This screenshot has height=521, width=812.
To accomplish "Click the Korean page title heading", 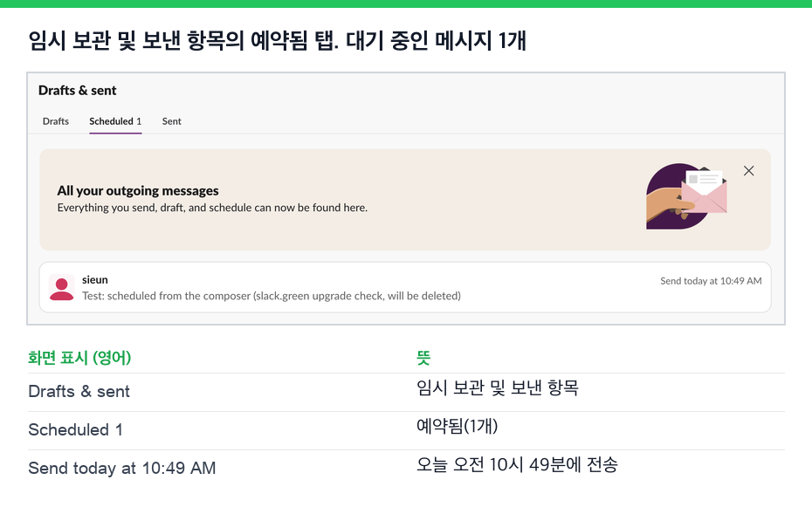I will coord(277,40).
